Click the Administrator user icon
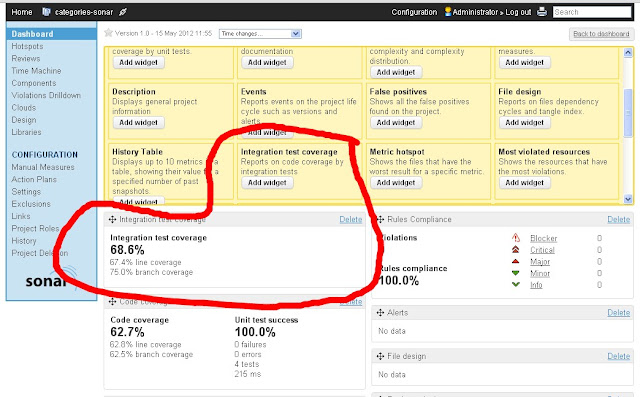The image size is (640, 397). tap(448, 11)
